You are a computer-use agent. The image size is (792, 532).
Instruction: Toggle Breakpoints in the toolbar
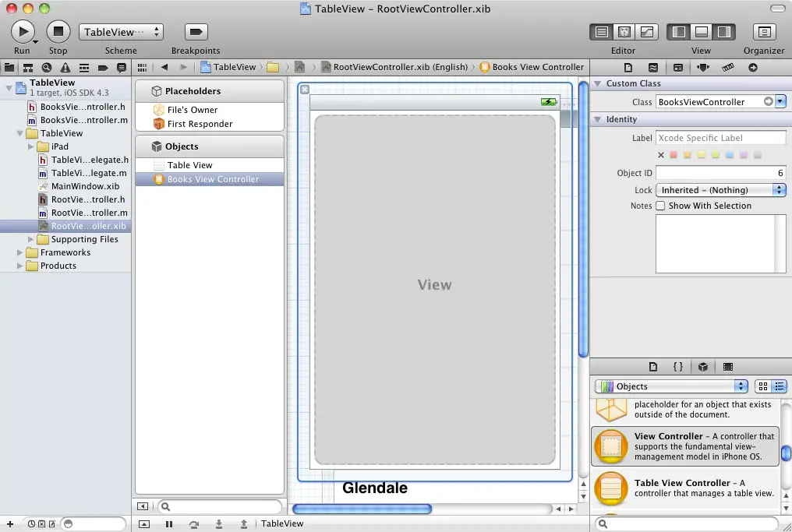(x=195, y=33)
